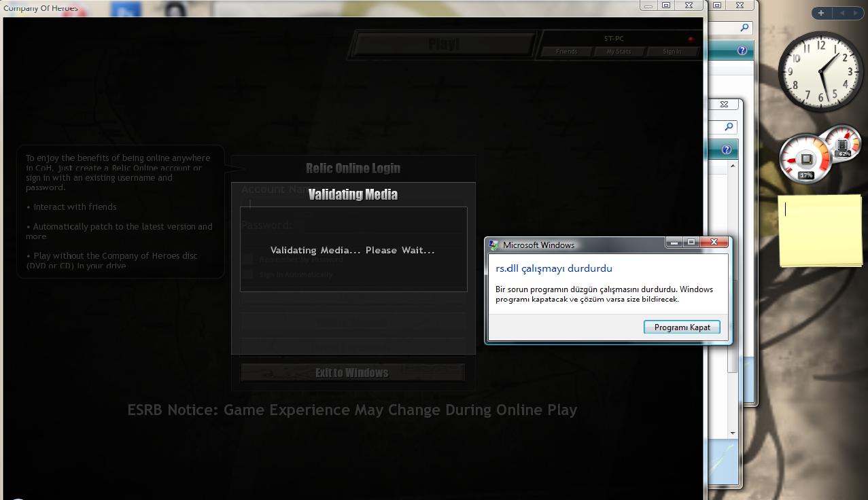This screenshot has width=868, height=500.
Task: Click inside the yellow sticky note
Action: [820, 231]
